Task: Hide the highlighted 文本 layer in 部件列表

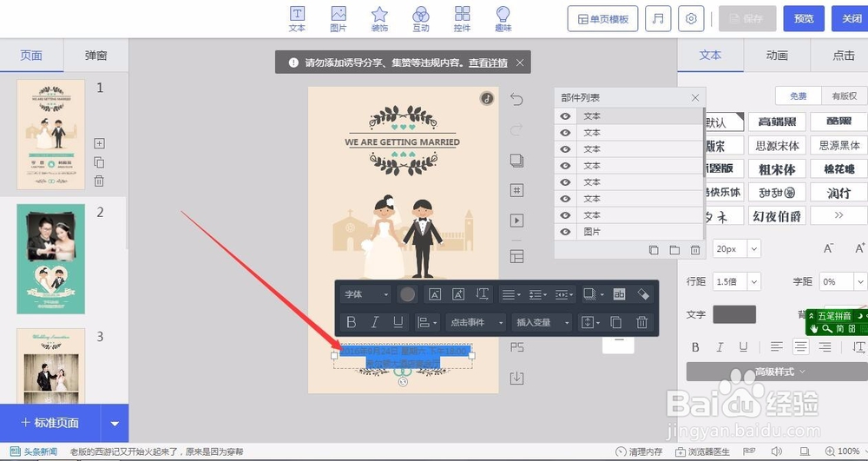Action: 565,116
